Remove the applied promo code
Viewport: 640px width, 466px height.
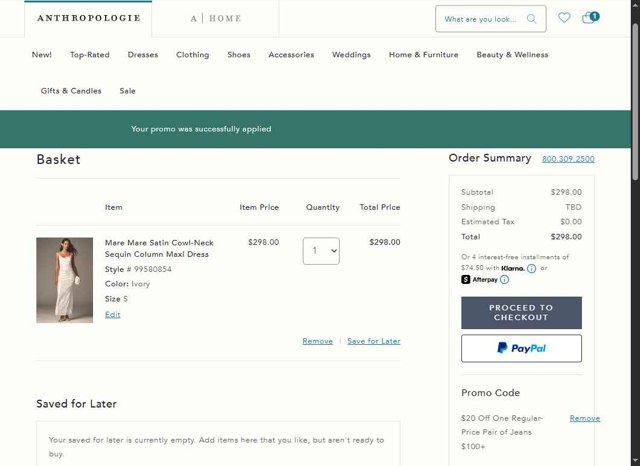tap(584, 418)
